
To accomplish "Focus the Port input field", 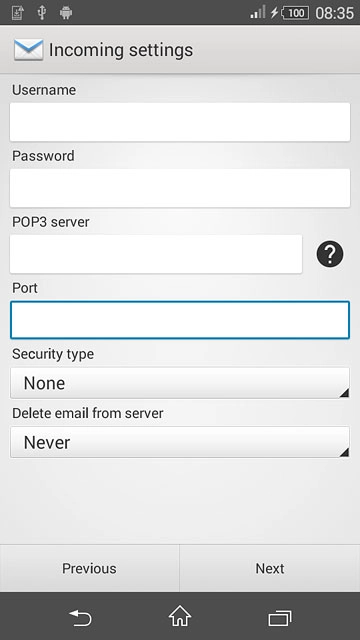I will (x=180, y=320).
